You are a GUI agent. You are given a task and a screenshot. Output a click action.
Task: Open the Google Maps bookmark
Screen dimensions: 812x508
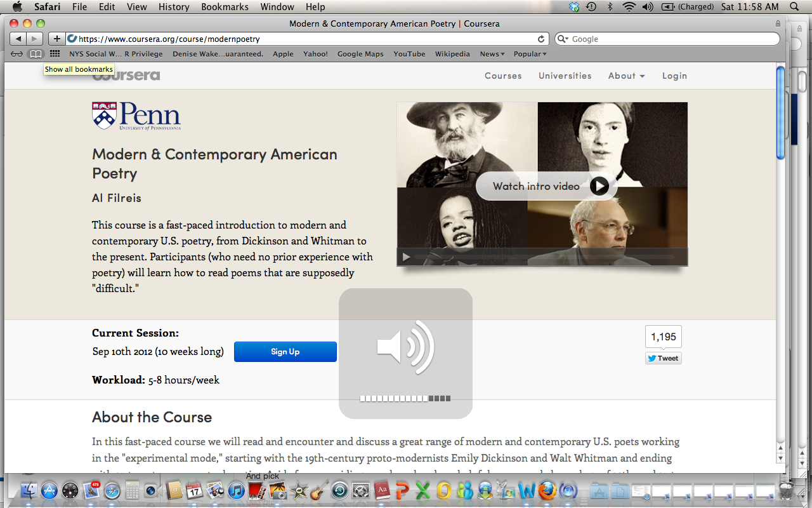[360, 54]
